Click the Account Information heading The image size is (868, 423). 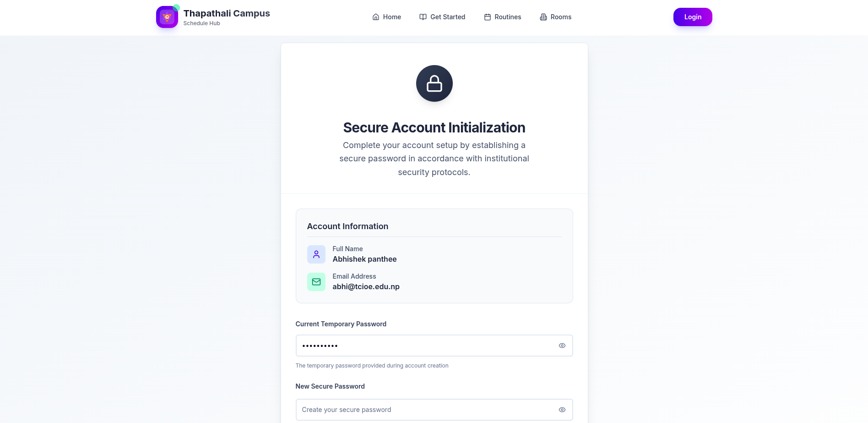click(x=347, y=226)
